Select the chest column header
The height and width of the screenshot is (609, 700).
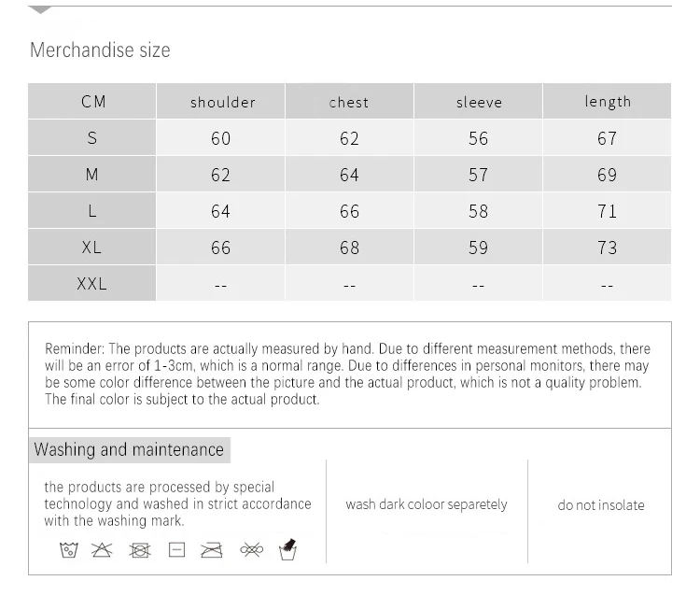tap(349, 102)
